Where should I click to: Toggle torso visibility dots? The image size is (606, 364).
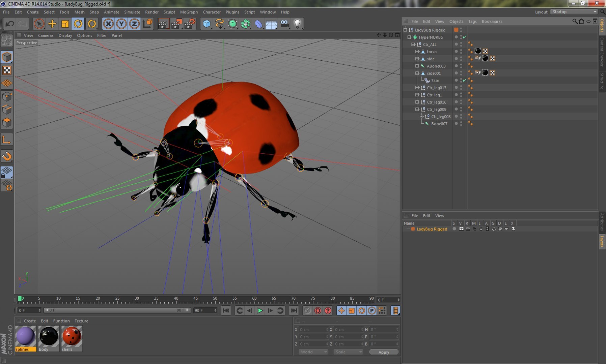click(461, 52)
